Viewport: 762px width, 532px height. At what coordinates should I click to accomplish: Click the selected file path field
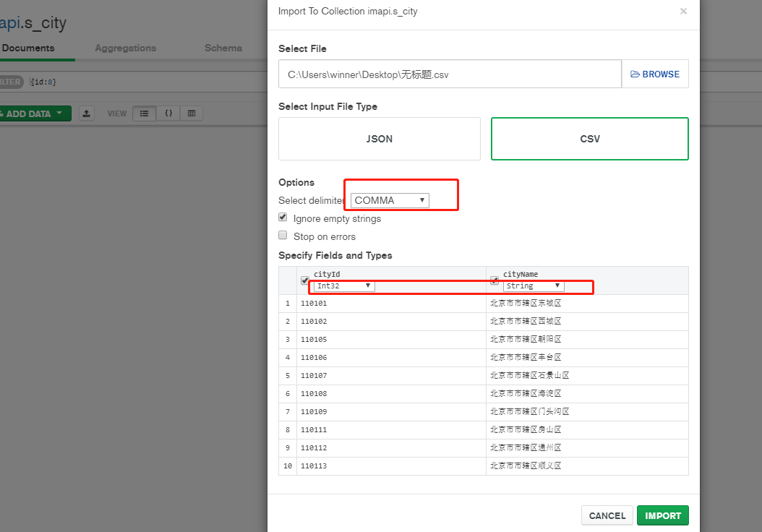click(x=450, y=74)
